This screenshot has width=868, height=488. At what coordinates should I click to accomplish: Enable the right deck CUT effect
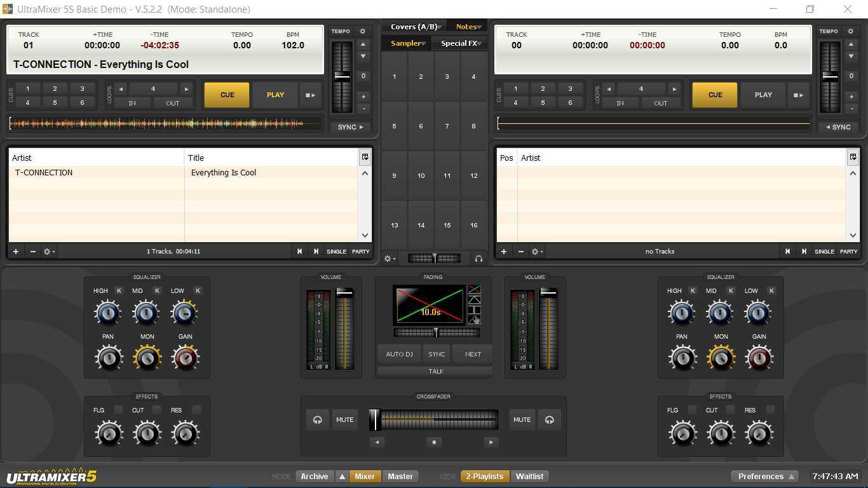[x=730, y=410]
